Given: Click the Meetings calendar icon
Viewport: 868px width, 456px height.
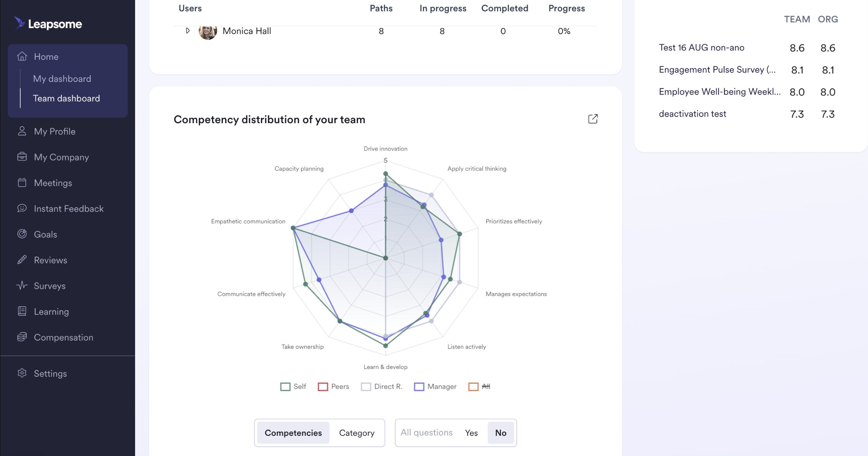Looking at the screenshot, I should [x=22, y=183].
